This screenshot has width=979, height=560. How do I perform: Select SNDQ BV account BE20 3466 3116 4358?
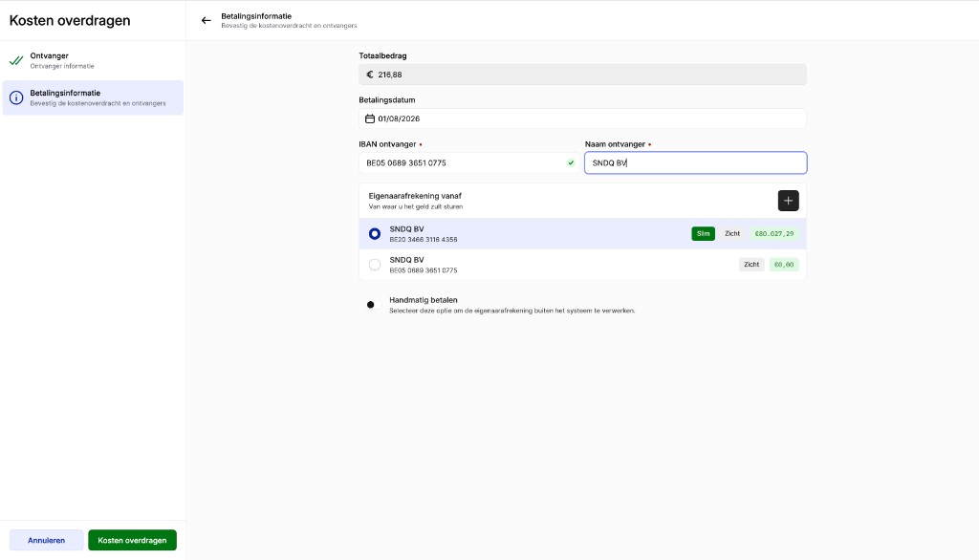tap(582, 233)
